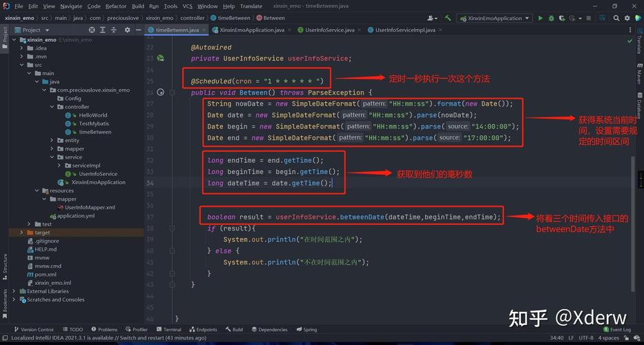644x345 pixels.
Task: Open profiler run options dropdown arrow
Action: [580, 19]
